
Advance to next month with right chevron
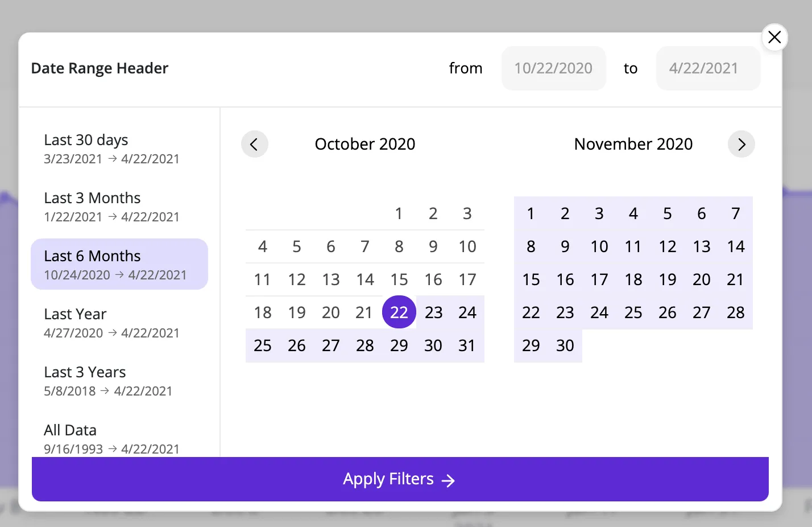pyautogui.click(x=741, y=144)
